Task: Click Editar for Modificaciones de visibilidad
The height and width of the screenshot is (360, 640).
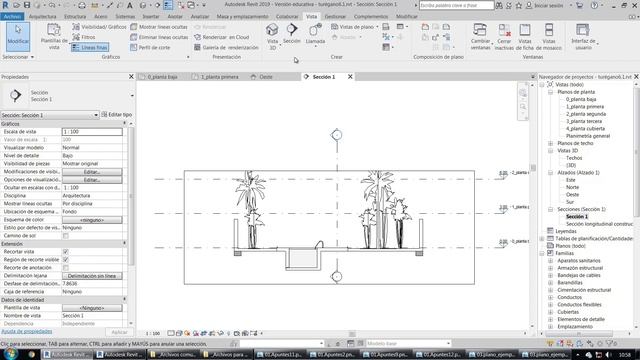Action: tap(92, 172)
